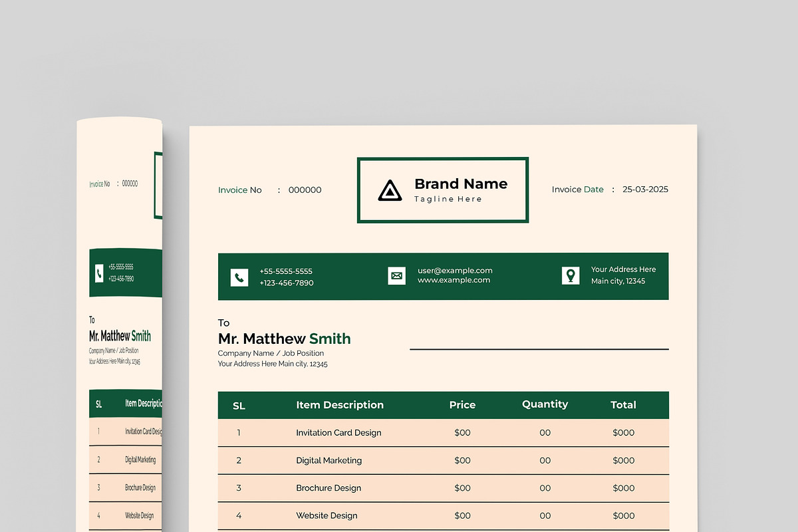Click the location pin icon
Image resolution: width=798 pixels, height=532 pixels.
(x=571, y=275)
